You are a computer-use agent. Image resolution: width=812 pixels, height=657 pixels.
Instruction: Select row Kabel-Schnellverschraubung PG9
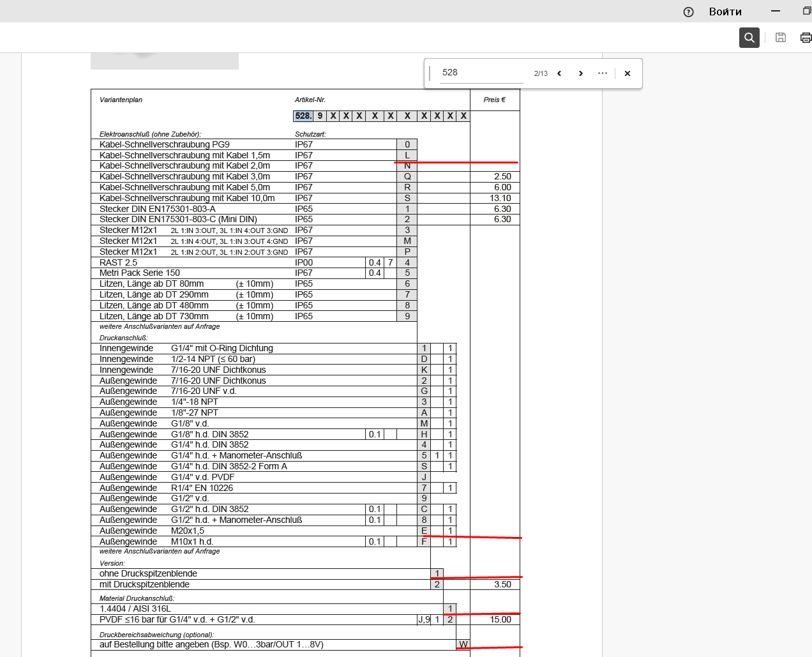pyautogui.click(x=165, y=144)
